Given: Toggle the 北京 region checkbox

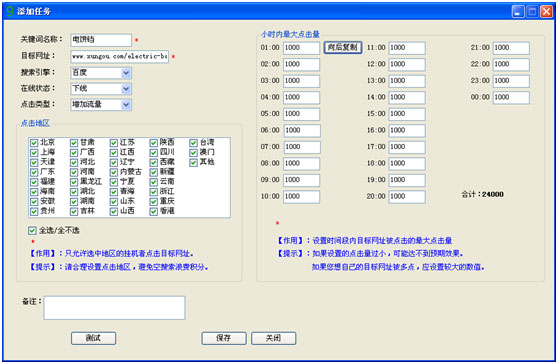Looking at the screenshot, I should [34, 143].
